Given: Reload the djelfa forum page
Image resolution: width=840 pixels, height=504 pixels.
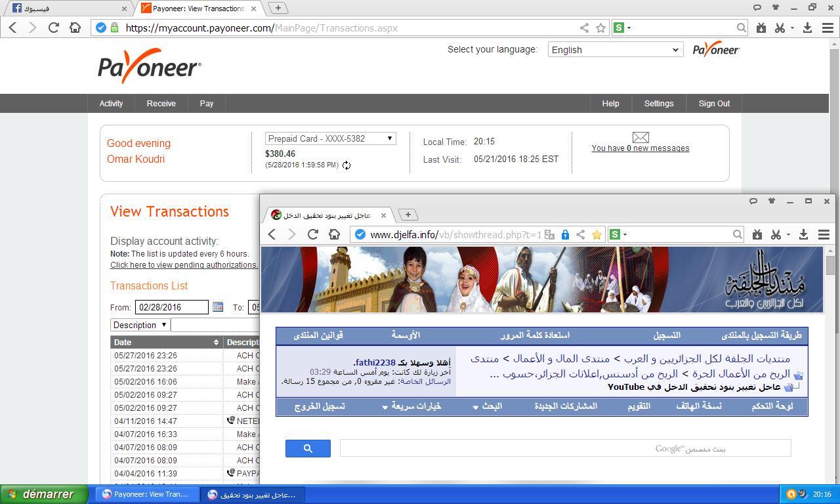Looking at the screenshot, I should click(x=312, y=234).
